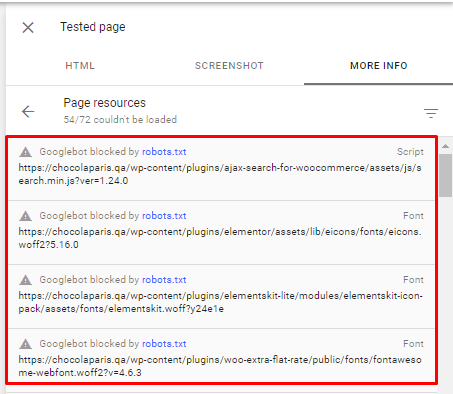
Task: Select the elementor eicons.woff2 URL
Action: [x=220, y=238]
